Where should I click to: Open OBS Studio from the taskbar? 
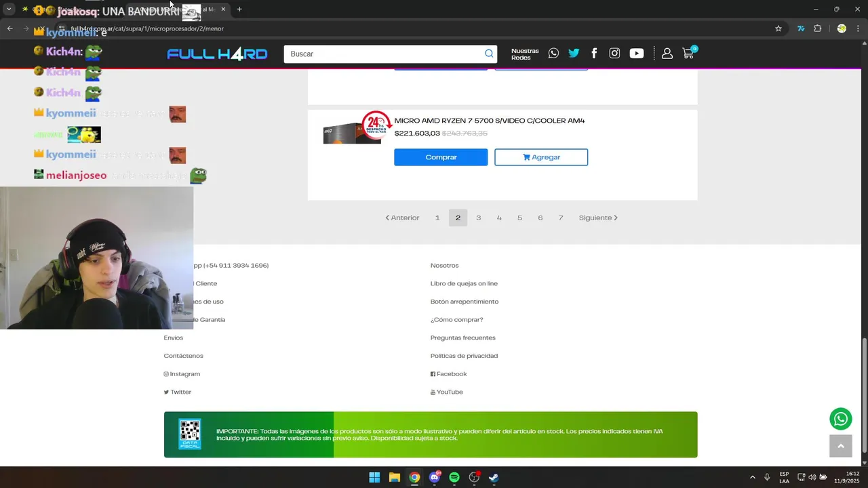474,477
